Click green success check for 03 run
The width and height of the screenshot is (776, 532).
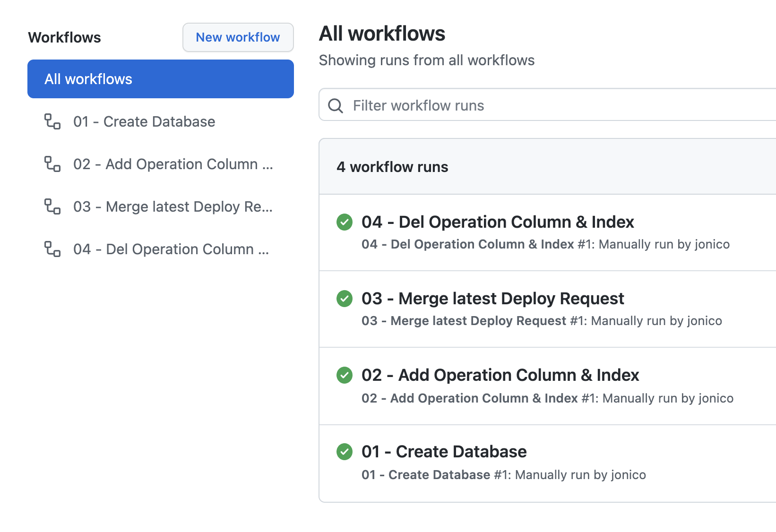click(x=345, y=299)
